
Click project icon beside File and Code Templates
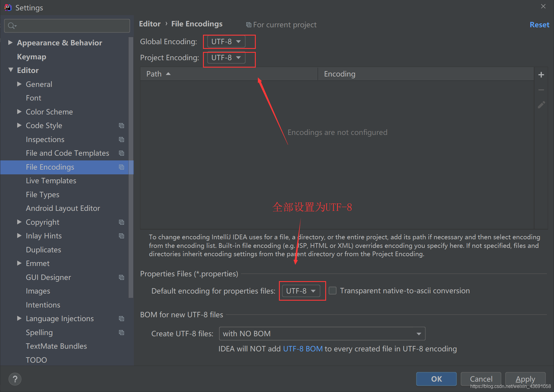click(121, 153)
